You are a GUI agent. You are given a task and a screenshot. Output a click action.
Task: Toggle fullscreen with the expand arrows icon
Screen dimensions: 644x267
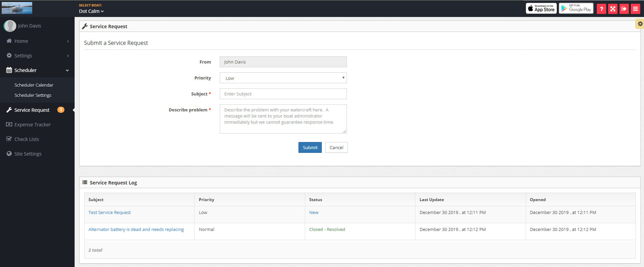(612, 9)
